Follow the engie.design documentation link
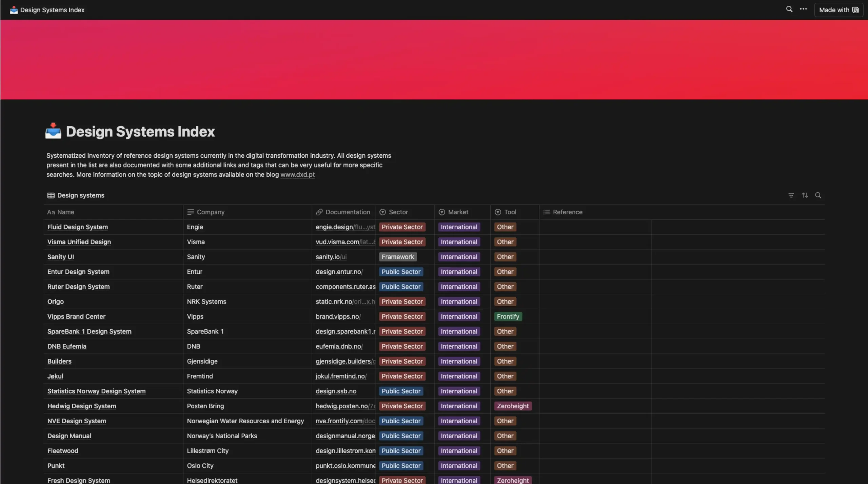This screenshot has width=868, height=484. 345,227
